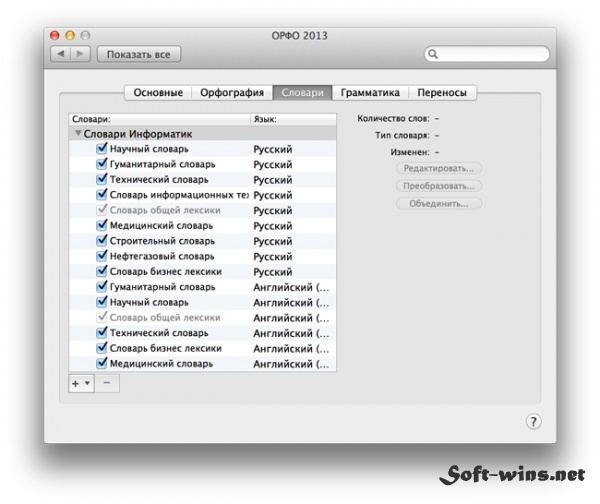
Task: Click the plus add dictionary button
Action: (75, 383)
